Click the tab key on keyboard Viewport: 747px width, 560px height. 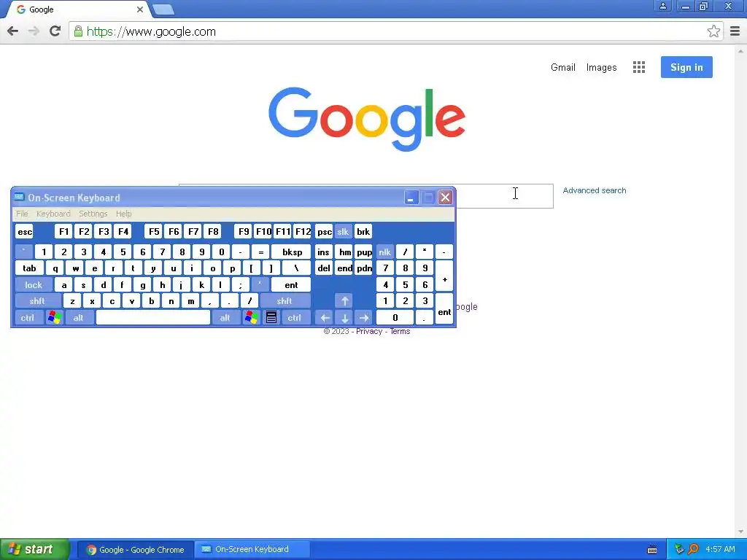pyautogui.click(x=29, y=268)
